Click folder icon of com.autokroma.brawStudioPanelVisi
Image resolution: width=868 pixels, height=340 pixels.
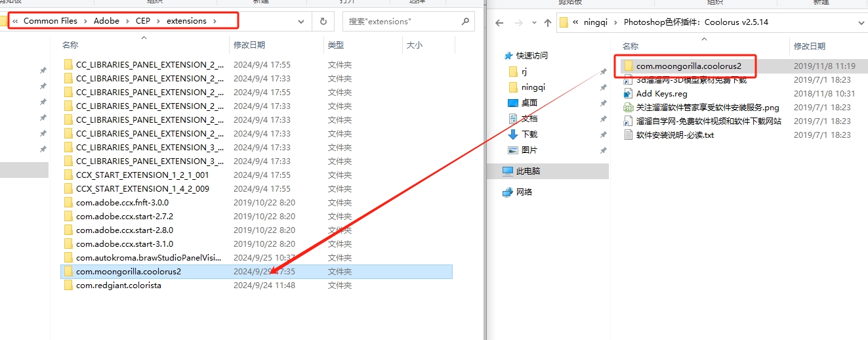click(x=69, y=258)
